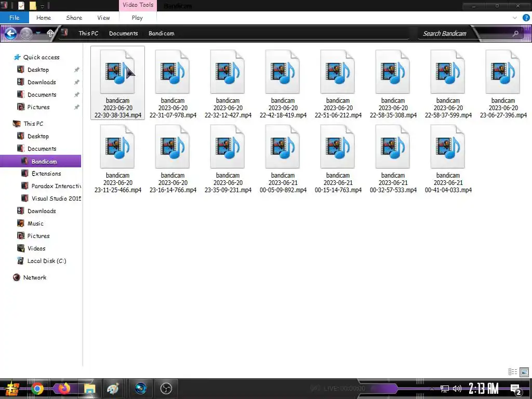Image resolution: width=532 pixels, height=399 pixels.
Task: Select video file 00-32-57-533.mp4 icon
Action: (393, 147)
